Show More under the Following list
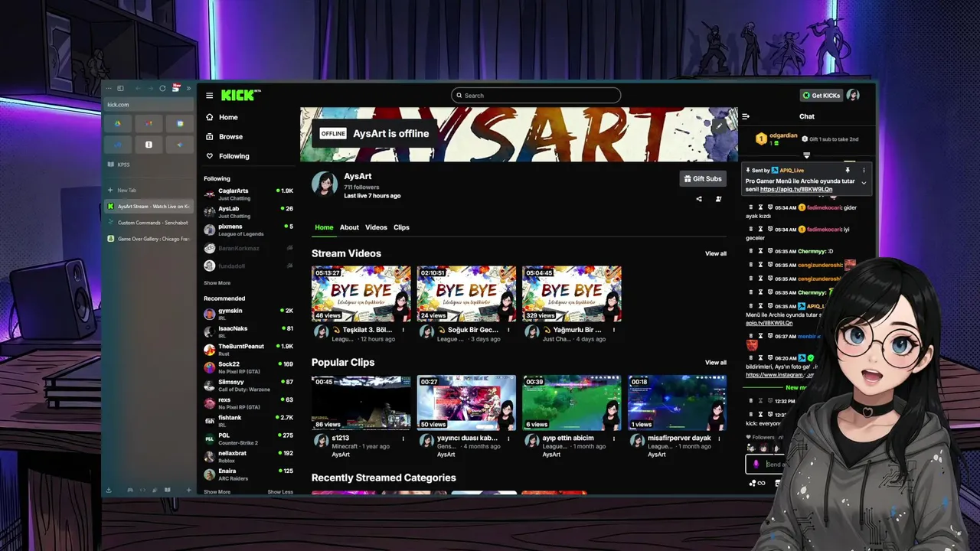 point(217,283)
